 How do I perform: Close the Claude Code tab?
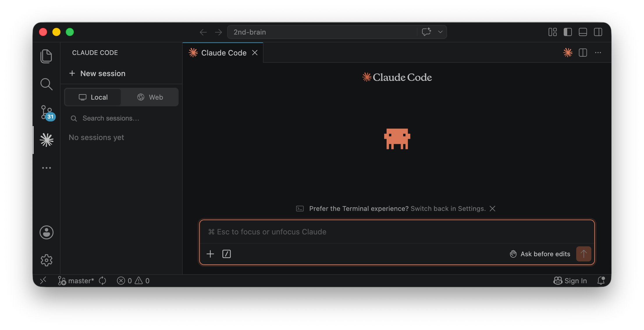point(255,53)
